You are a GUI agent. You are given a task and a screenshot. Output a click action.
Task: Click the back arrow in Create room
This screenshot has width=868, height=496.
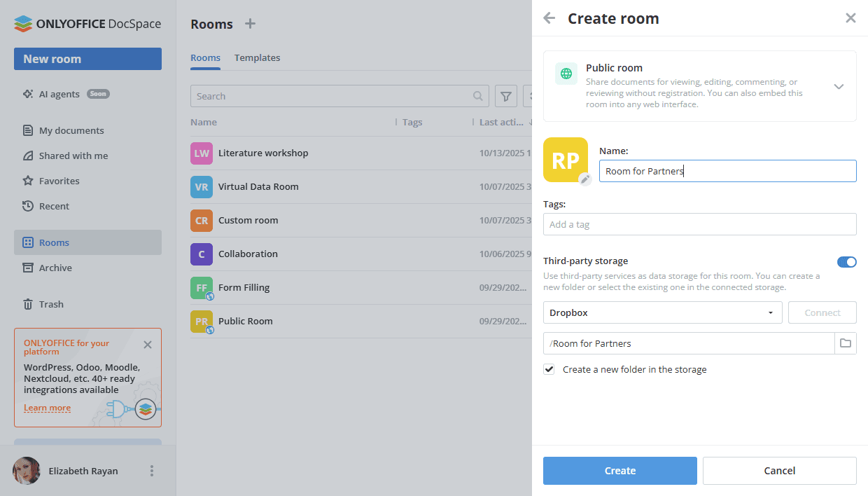point(549,18)
